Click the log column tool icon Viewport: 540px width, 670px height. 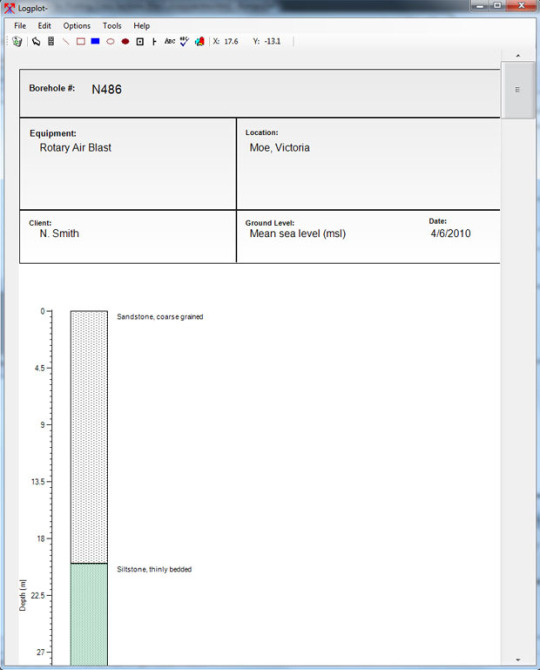tap(51, 41)
